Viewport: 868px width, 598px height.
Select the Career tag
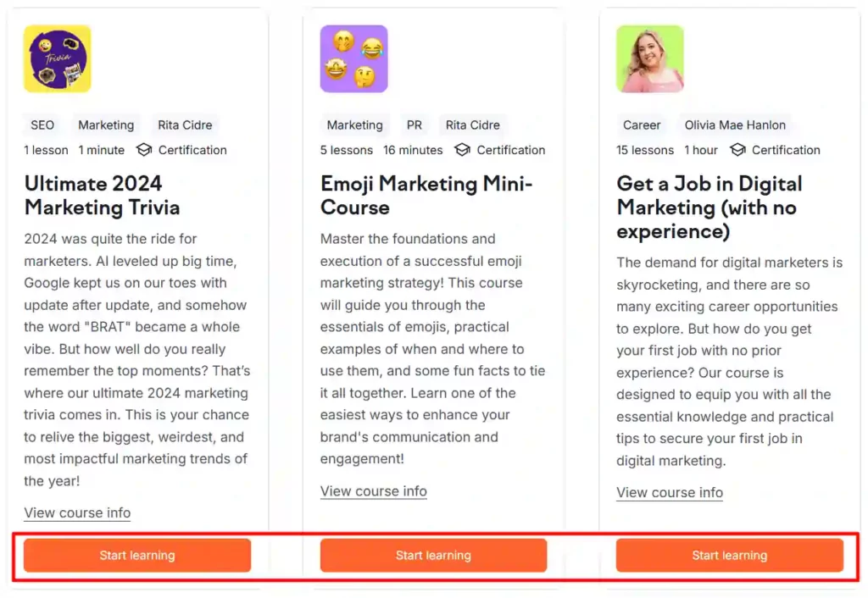(x=642, y=125)
